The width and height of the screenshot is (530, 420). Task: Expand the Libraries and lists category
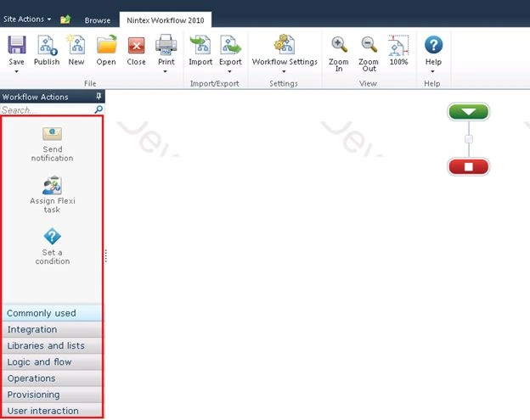pyautogui.click(x=52, y=345)
